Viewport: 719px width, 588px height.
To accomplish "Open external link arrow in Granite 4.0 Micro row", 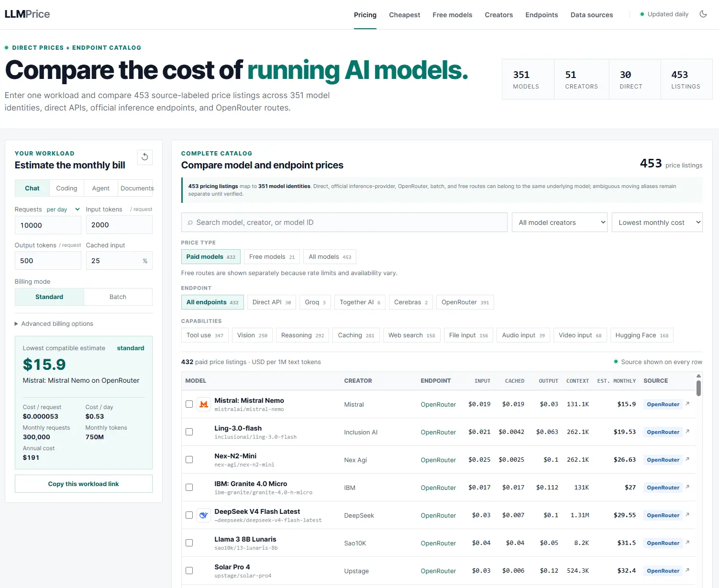I will (x=687, y=487).
